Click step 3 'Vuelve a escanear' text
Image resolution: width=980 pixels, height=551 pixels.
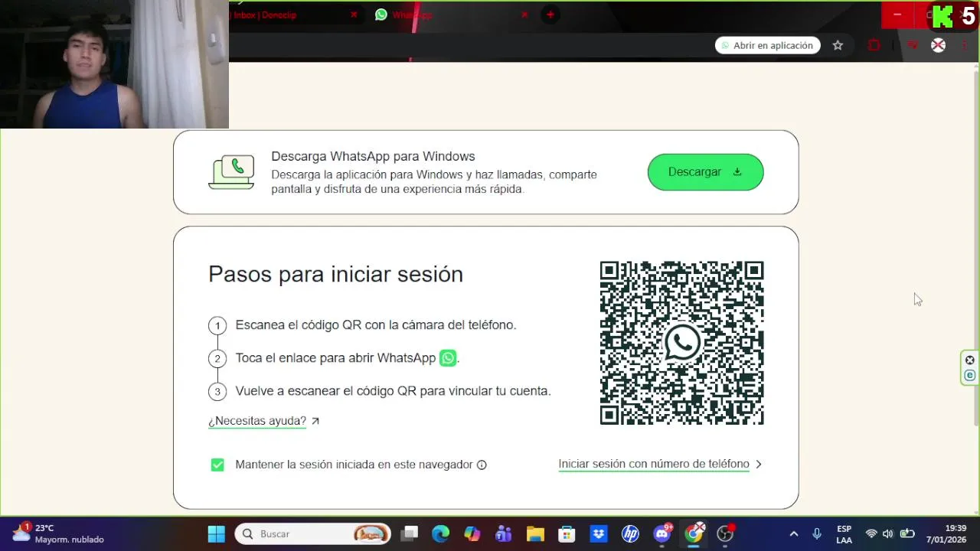tap(393, 391)
